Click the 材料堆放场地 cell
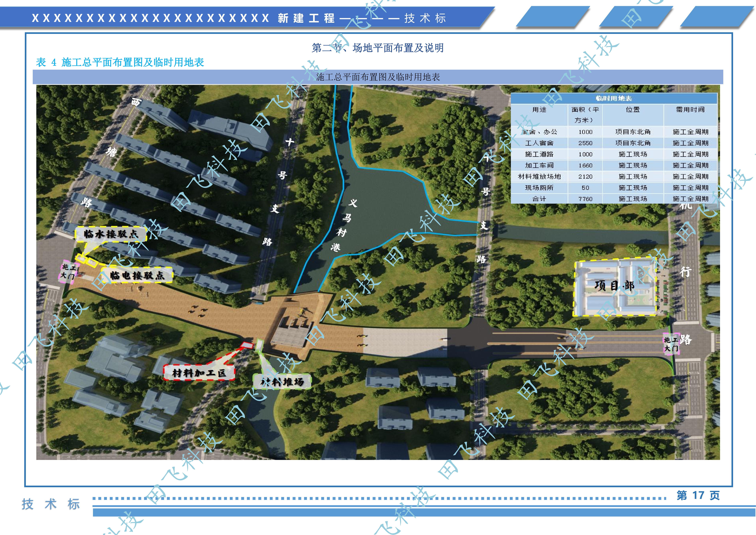The height and width of the screenshot is (535, 756). [x=539, y=177]
